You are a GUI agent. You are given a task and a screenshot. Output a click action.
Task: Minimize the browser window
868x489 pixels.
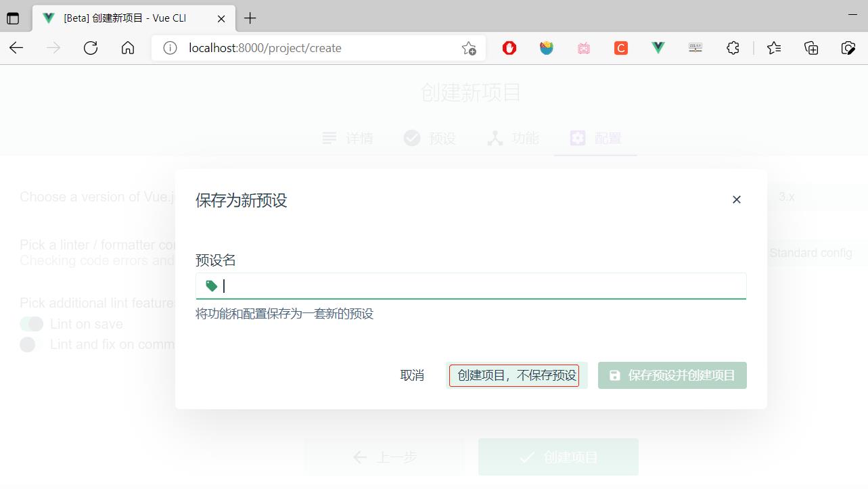coord(852,14)
